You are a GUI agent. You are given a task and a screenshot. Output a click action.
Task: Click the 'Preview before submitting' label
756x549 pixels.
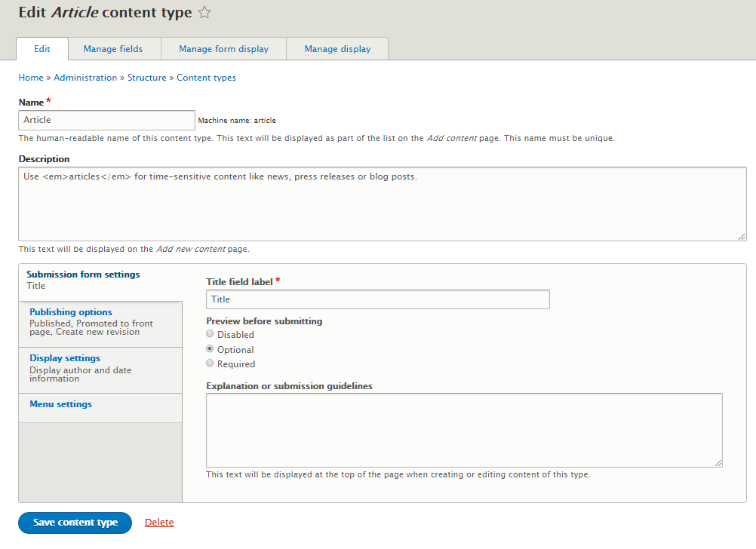264,321
